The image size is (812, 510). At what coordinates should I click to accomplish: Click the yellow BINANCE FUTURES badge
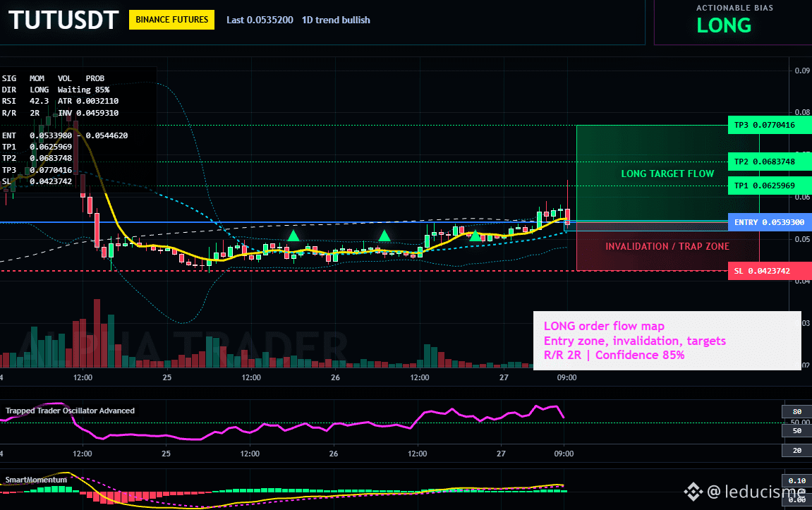click(171, 20)
